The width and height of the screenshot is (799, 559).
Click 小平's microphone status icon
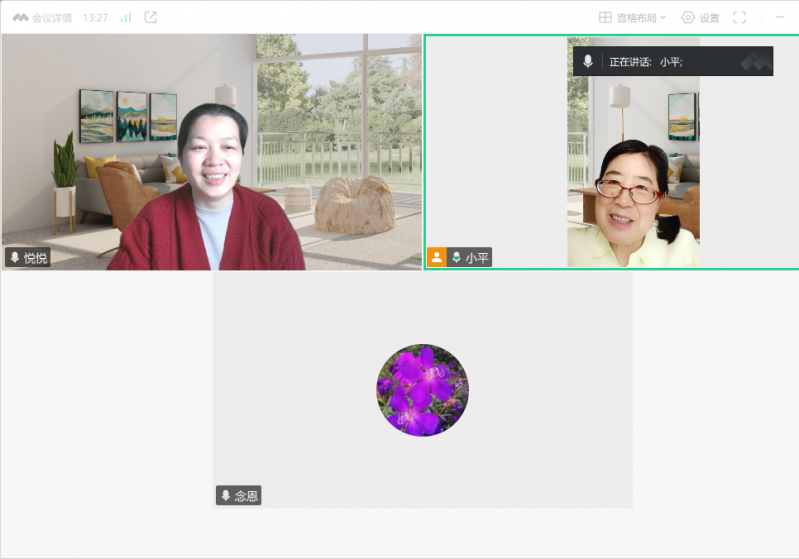pos(457,258)
